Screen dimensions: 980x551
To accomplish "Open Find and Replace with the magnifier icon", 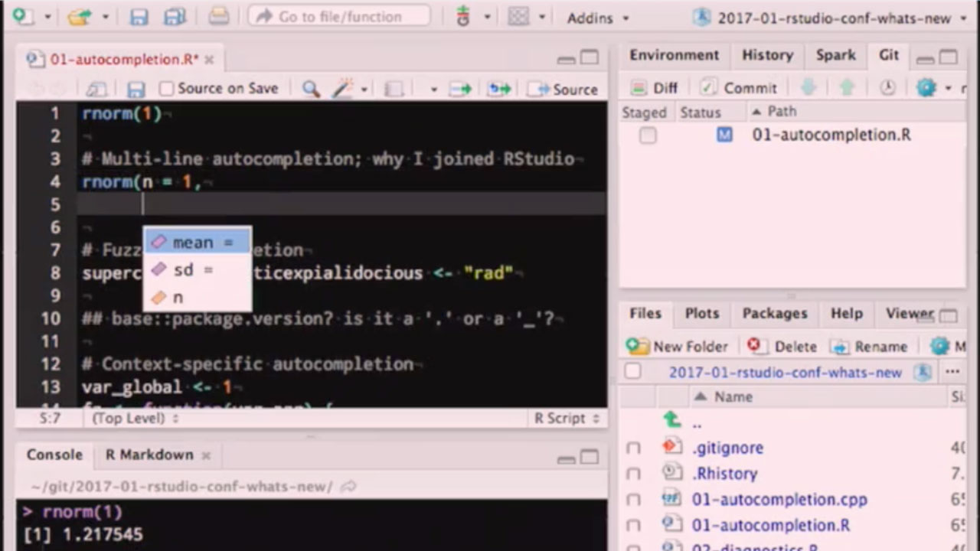I will (310, 89).
